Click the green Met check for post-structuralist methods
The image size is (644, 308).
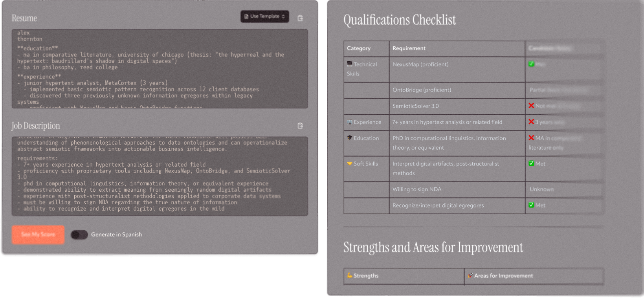coord(532,163)
